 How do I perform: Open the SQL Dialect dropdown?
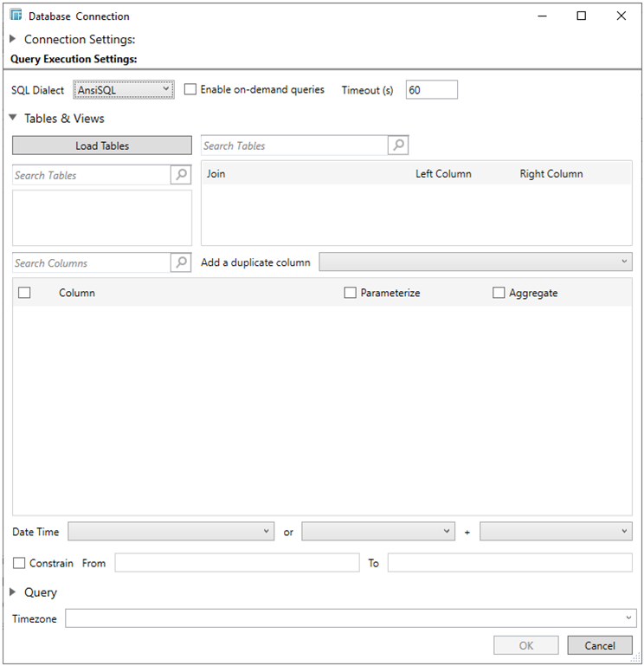point(124,89)
